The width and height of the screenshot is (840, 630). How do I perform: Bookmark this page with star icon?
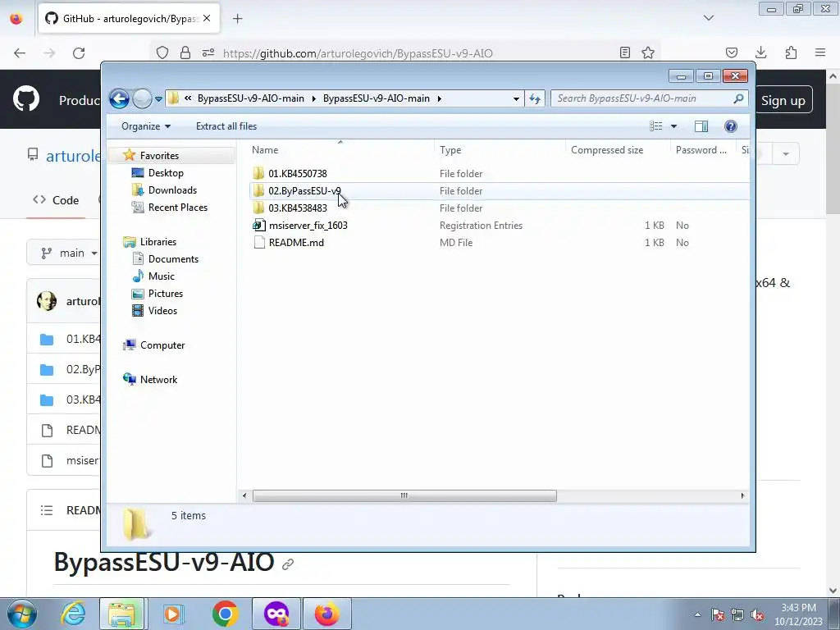(648, 53)
